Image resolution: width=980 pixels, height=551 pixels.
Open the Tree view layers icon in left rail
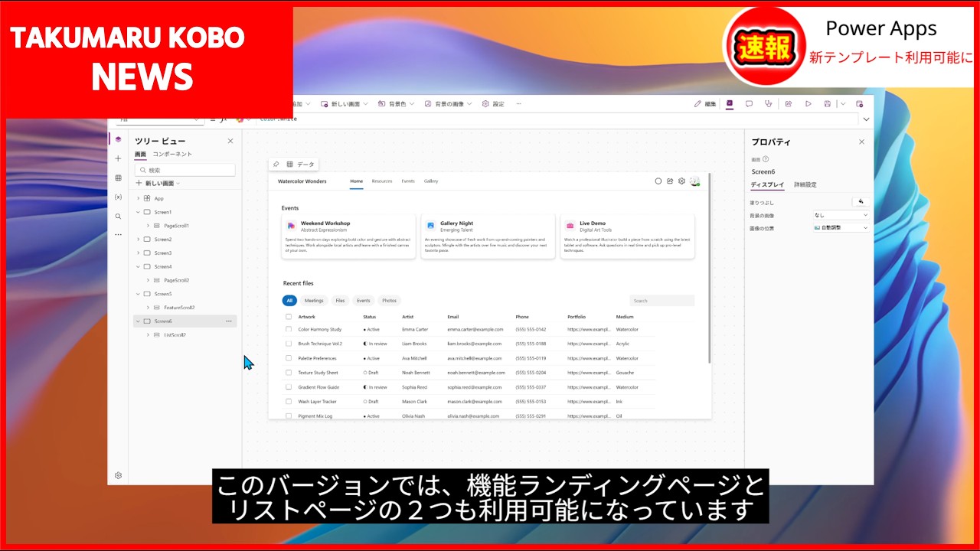118,139
